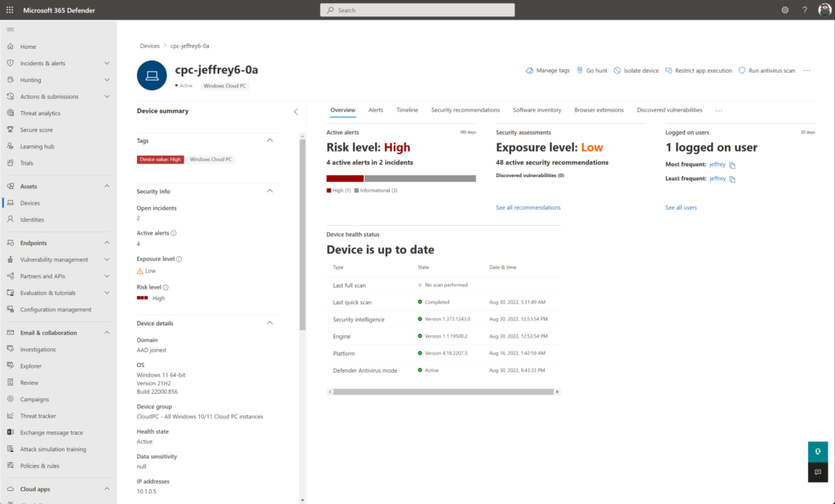This screenshot has width=835, height=504.
Task: Open the Discovered vulnerabilities tab
Action: pyautogui.click(x=669, y=110)
